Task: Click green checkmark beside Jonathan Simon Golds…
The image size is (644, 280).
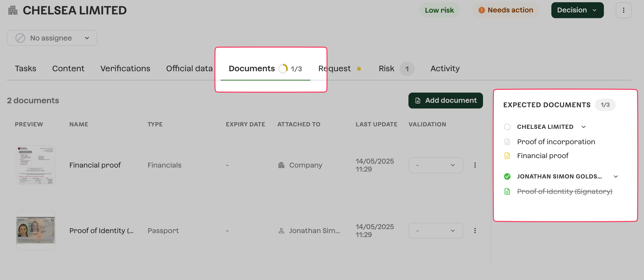Action: tap(507, 176)
